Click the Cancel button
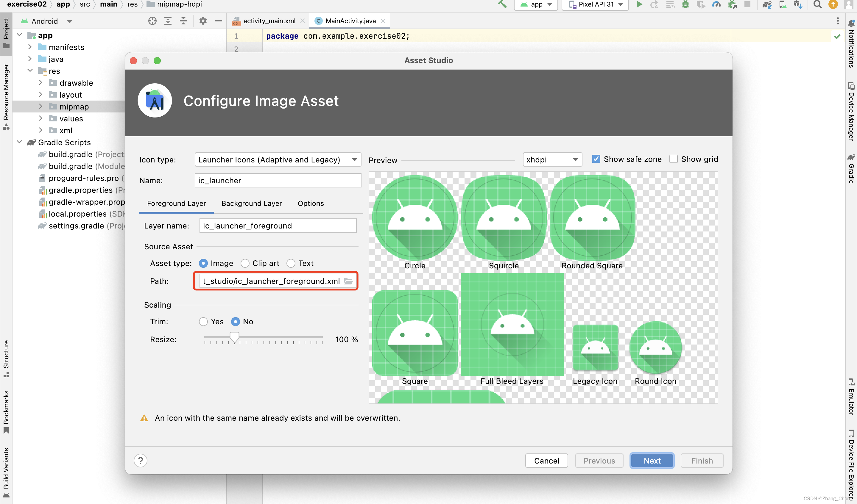The image size is (857, 504). (546, 461)
